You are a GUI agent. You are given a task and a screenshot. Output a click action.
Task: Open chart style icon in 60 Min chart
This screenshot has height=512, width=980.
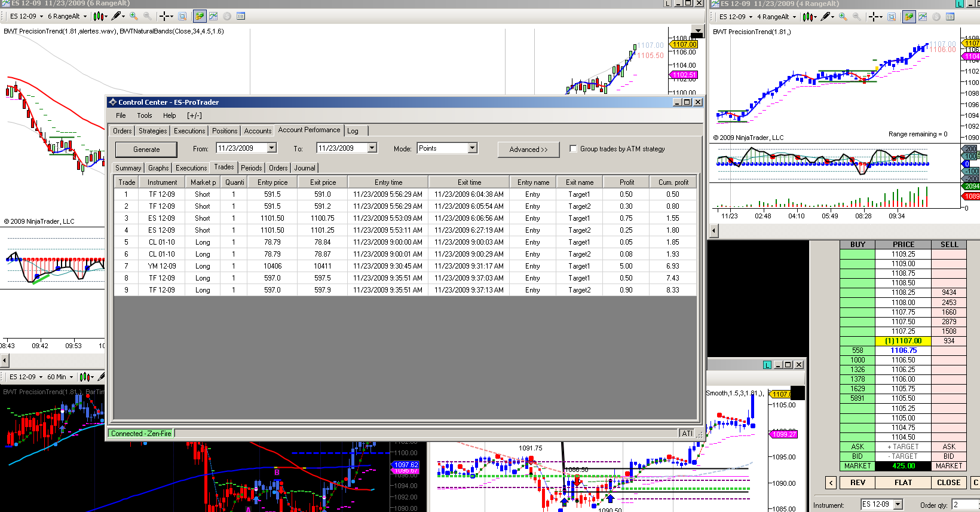click(86, 377)
